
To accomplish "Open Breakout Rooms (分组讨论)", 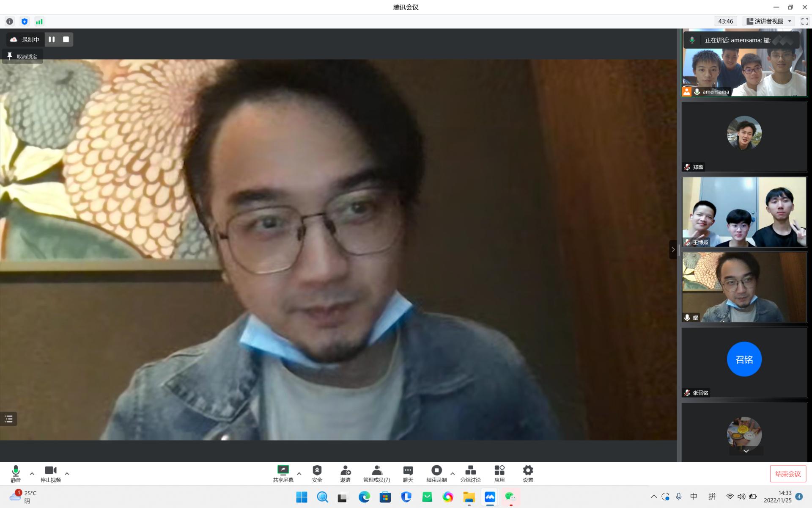I will 470,473.
